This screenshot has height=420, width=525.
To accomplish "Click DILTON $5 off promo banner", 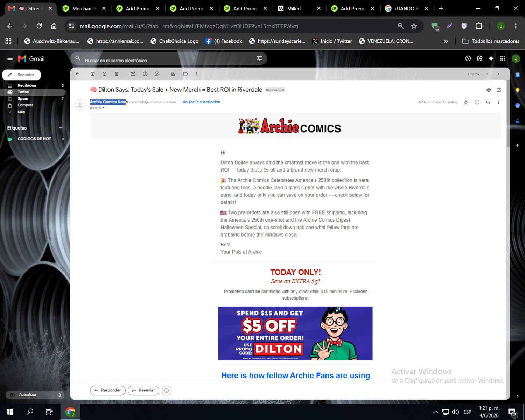I will [x=295, y=333].
